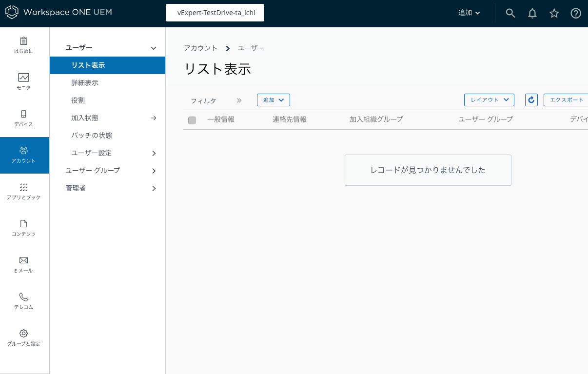Open the コンテンツ sidebar section
This screenshot has width=588, height=374.
(x=23, y=228)
